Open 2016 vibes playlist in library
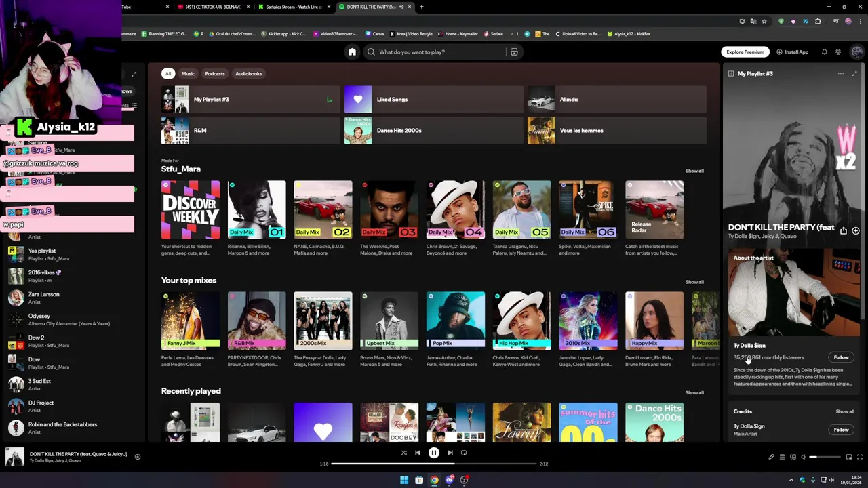The width and height of the screenshot is (868, 488). point(71,276)
